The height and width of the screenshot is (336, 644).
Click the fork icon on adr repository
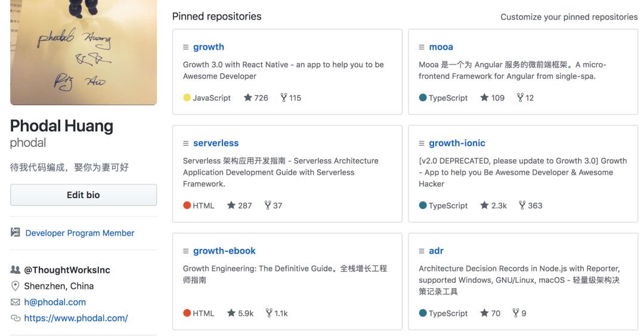[516, 313]
